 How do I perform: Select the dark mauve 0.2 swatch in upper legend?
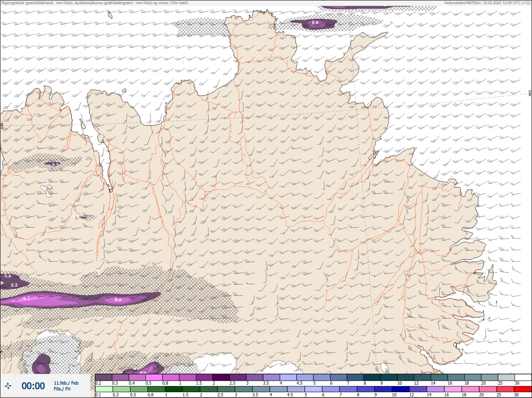click(103, 377)
